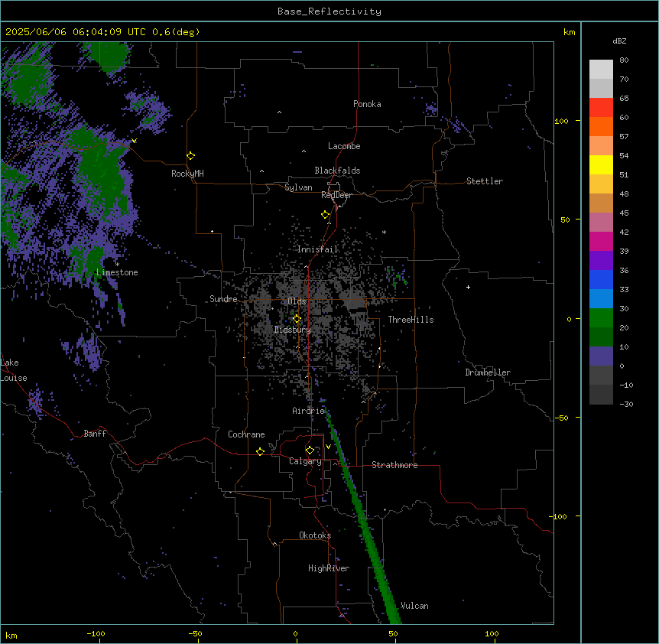659x644 pixels.
Task: Click the white plus marker north of Drumheller
Action: point(468,287)
